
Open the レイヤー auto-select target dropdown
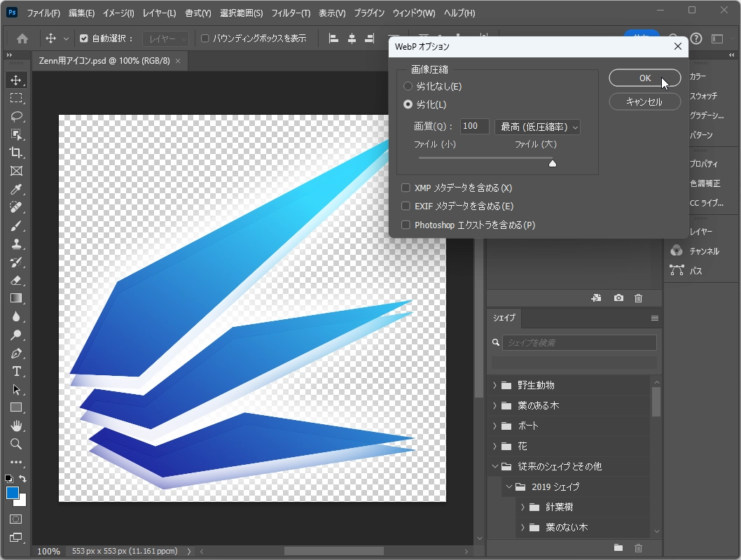click(x=166, y=38)
